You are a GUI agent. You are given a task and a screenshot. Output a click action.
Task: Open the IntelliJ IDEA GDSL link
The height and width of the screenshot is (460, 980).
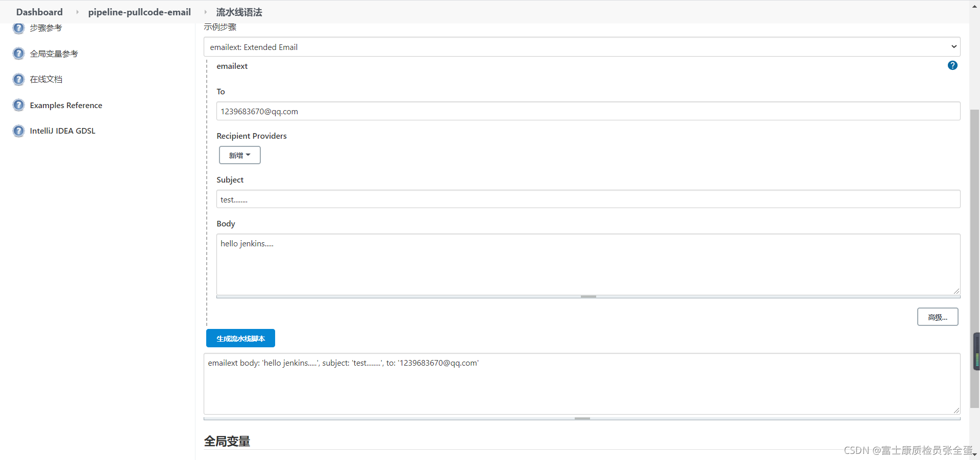pos(62,131)
